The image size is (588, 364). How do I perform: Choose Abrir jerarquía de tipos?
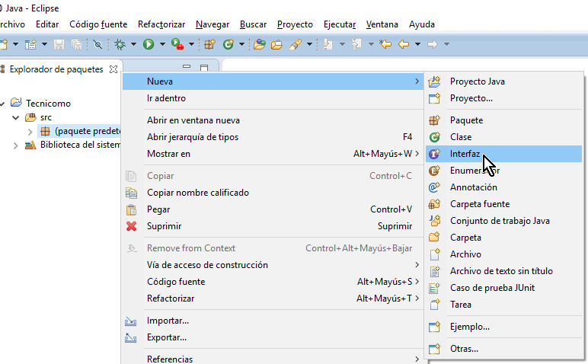[273, 137]
